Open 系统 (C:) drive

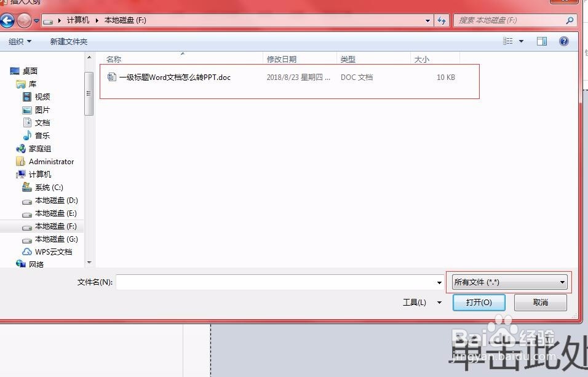(49, 187)
